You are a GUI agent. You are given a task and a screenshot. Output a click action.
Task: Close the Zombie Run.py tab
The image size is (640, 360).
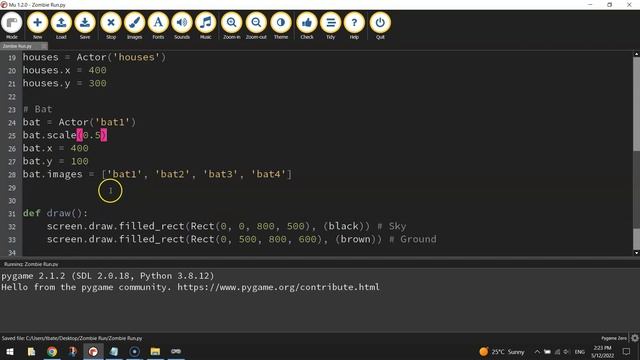(x=44, y=46)
